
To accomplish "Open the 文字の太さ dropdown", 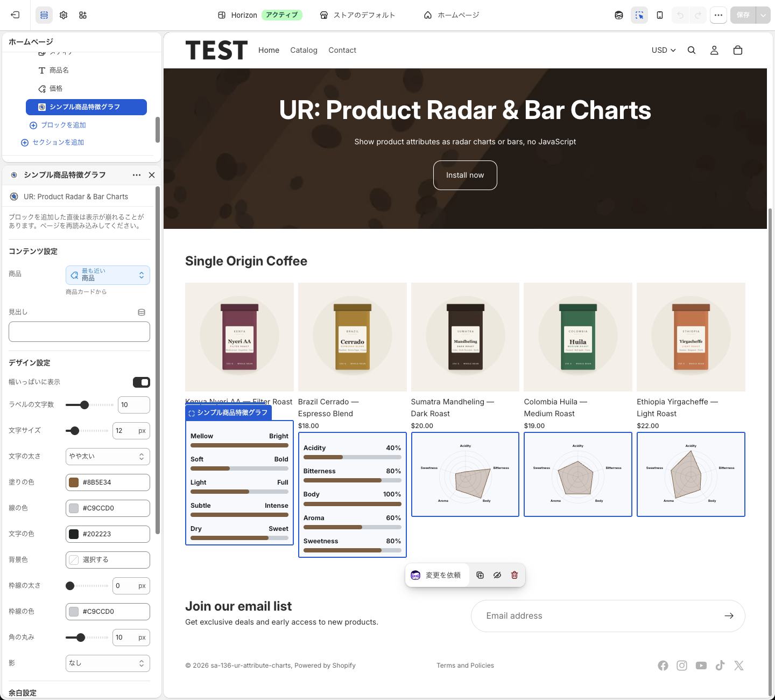I will coord(108,457).
